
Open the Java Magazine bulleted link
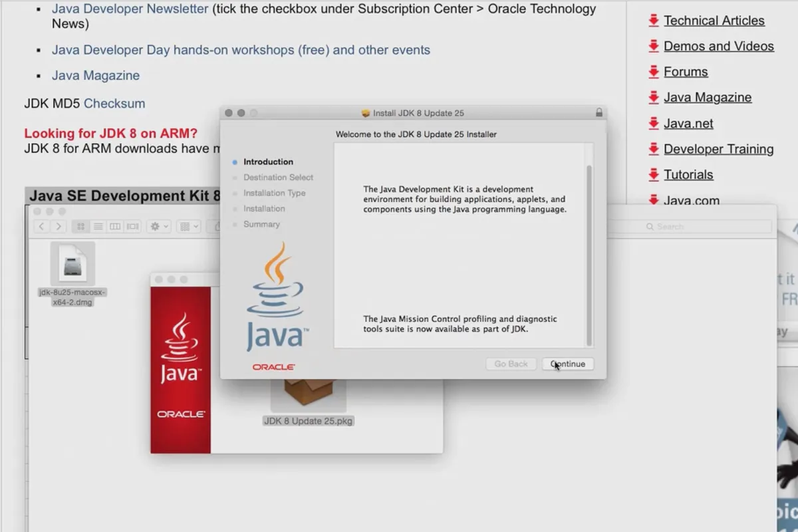pos(96,76)
